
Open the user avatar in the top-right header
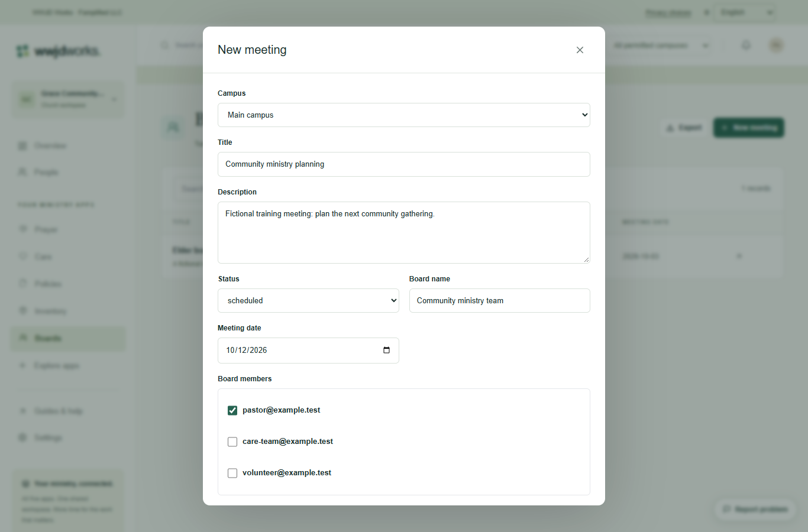[776, 45]
